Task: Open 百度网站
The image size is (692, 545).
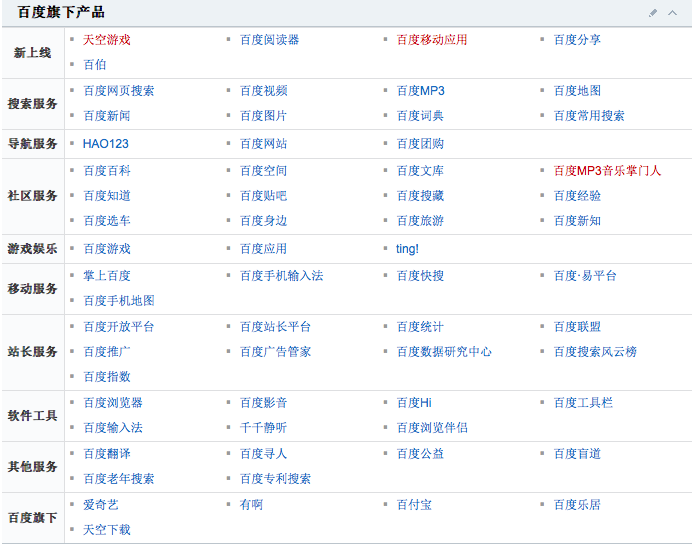Action: (263, 144)
